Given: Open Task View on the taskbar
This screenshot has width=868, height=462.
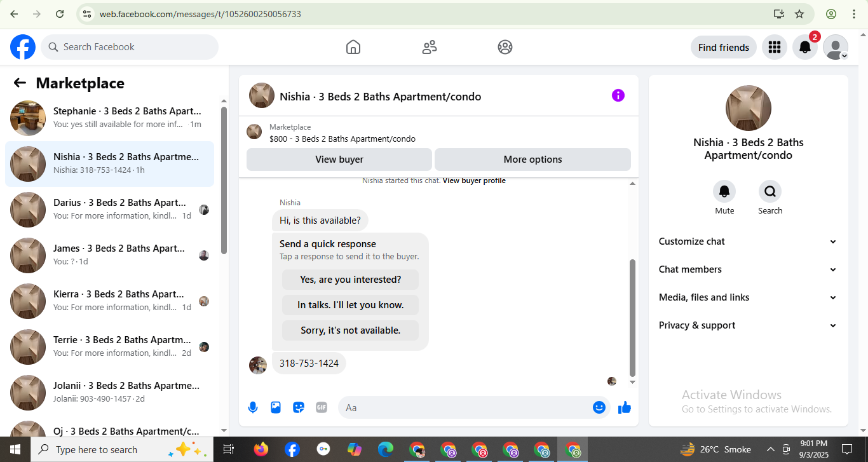Looking at the screenshot, I should [228, 449].
